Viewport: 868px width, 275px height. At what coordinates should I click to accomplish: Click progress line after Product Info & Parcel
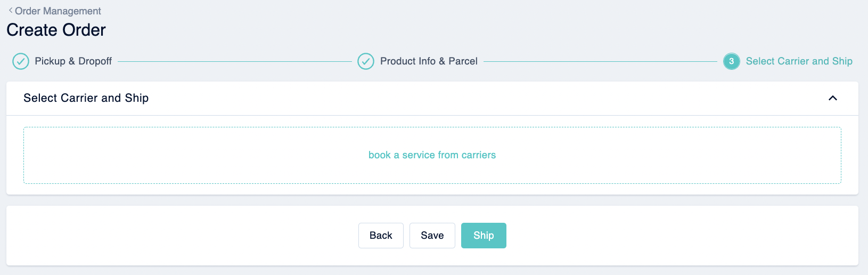[x=600, y=61]
